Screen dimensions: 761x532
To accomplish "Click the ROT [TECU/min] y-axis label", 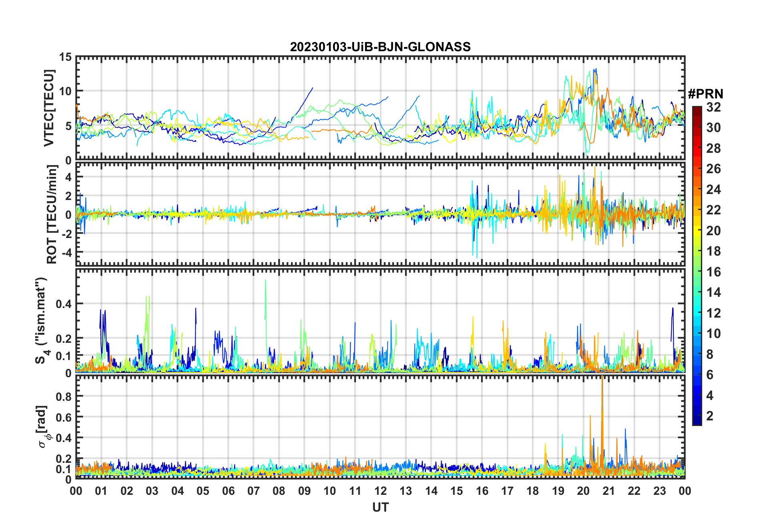I will click(x=52, y=214).
